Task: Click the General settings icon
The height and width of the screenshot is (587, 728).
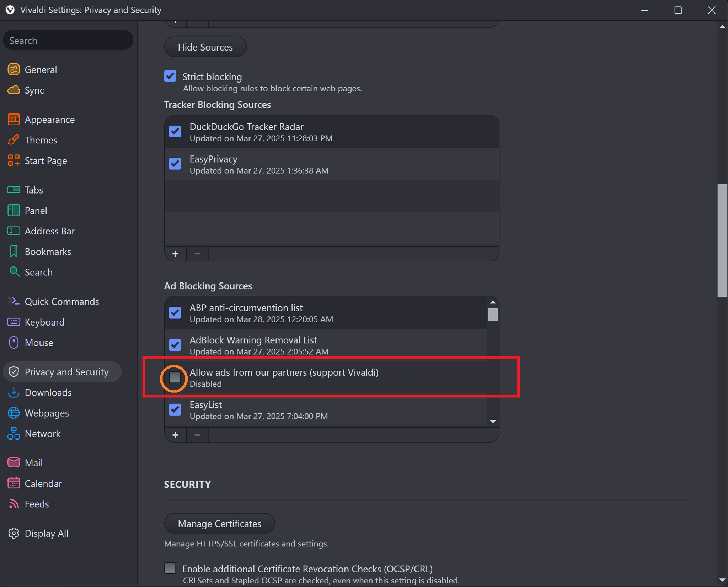Action: tap(14, 69)
